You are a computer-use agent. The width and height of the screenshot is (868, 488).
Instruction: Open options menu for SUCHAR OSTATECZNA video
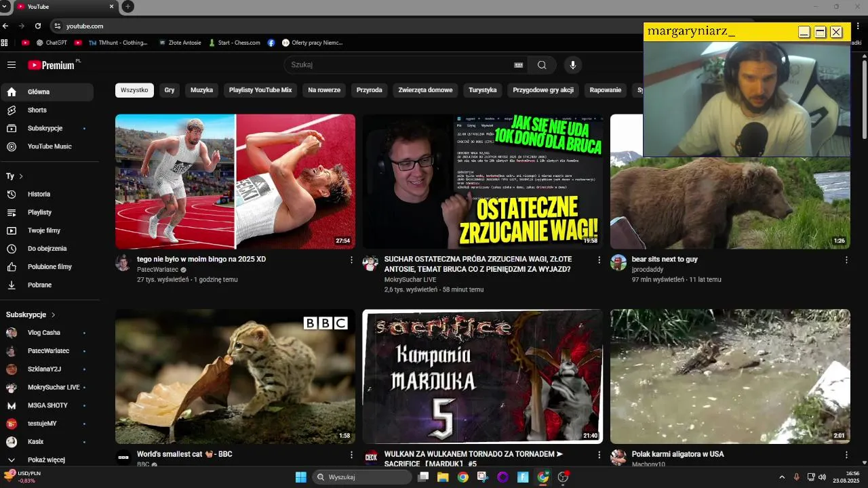click(599, 260)
